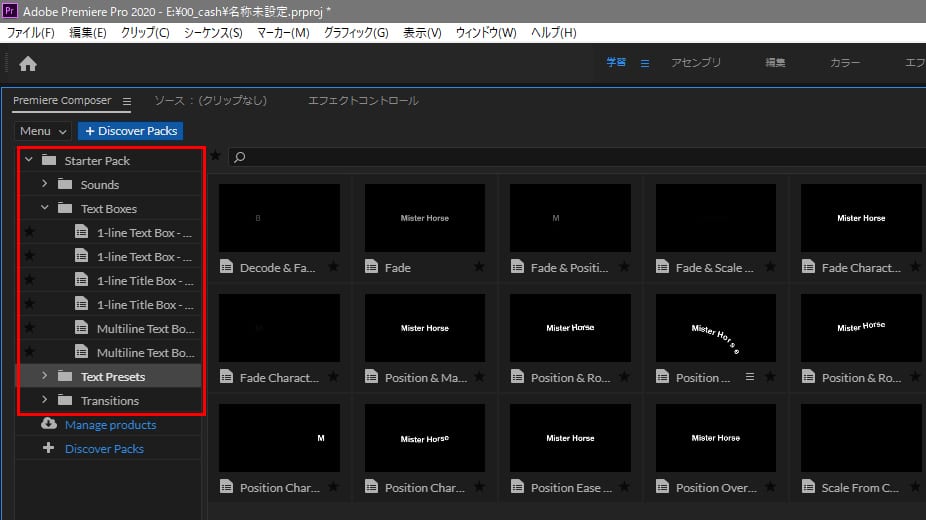Open the クリップ(C) menu
The image size is (926, 520).
point(145,33)
